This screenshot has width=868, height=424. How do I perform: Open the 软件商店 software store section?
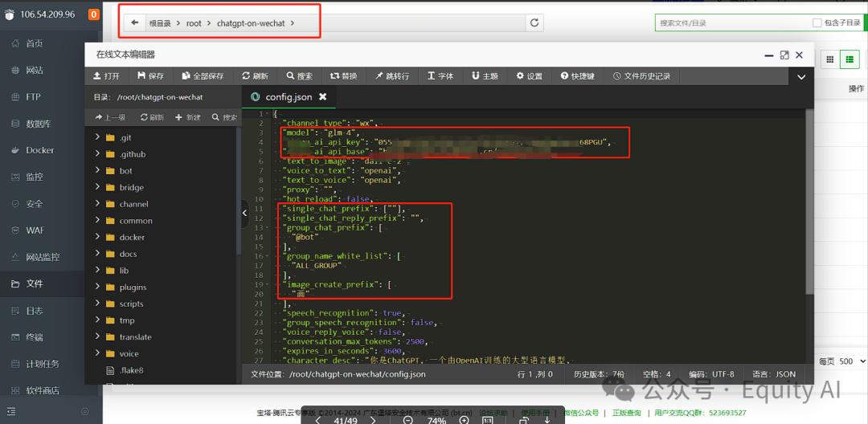click(x=43, y=390)
